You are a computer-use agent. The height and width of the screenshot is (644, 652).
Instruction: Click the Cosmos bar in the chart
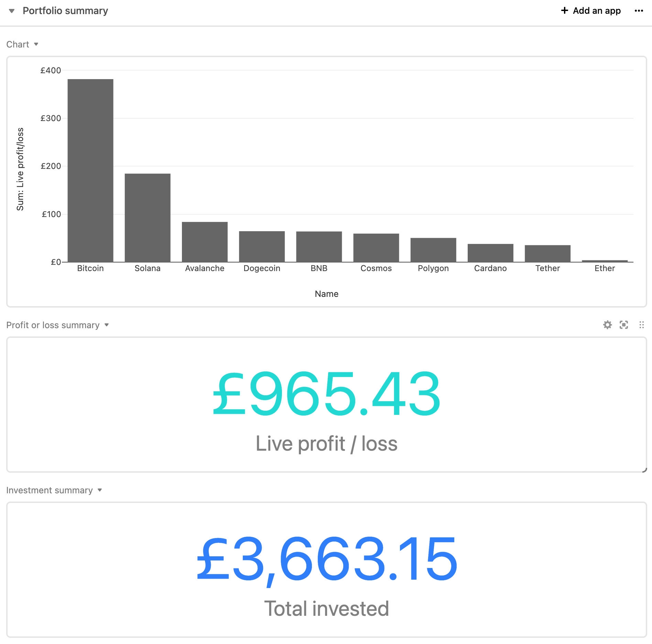coord(376,248)
